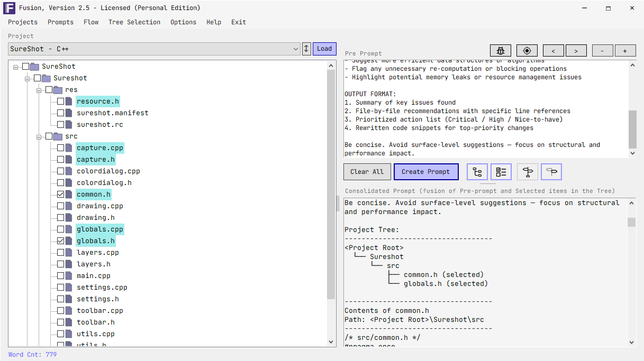Select the sureshot.rc file name
The image size is (644, 361).
pyautogui.click(x=100, y=125)
